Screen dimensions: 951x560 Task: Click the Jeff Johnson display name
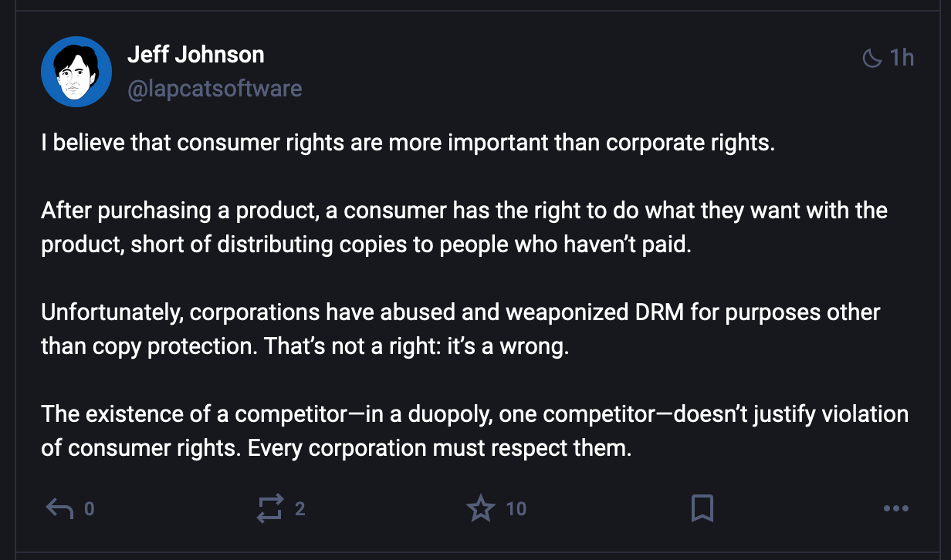195,55
